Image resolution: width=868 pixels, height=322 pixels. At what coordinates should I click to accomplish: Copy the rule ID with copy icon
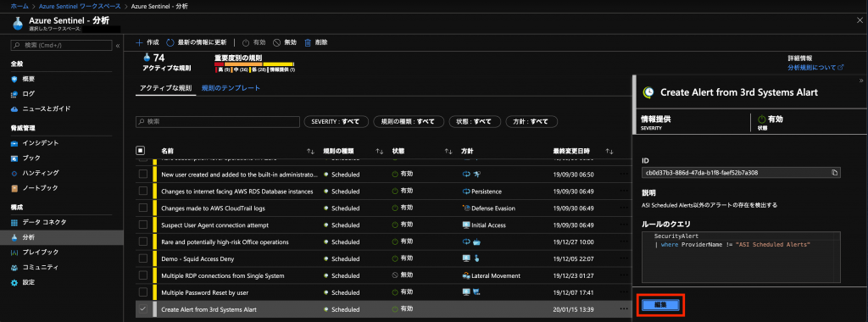click(834, 173)
